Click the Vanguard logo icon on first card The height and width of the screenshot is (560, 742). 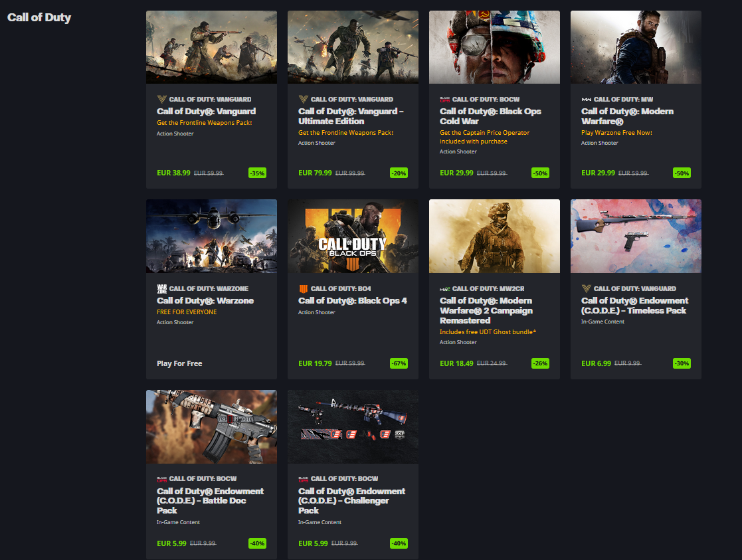click(161, 99)
